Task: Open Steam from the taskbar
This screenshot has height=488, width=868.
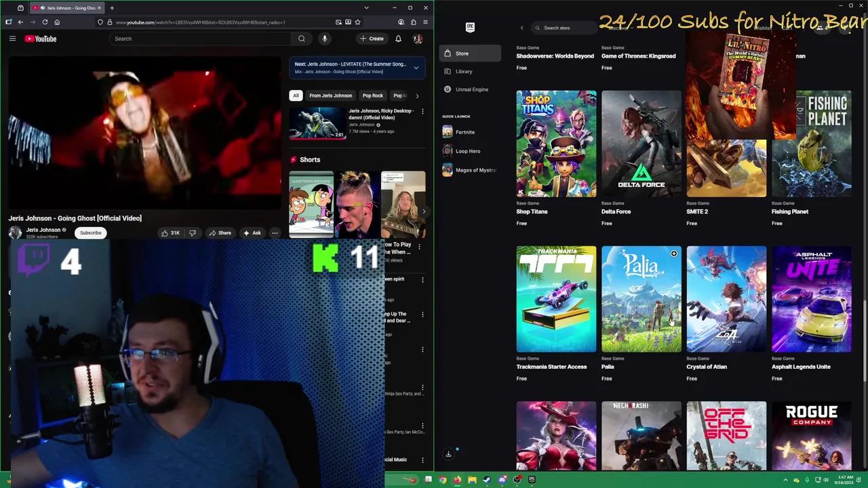Action: click(487, 480)
